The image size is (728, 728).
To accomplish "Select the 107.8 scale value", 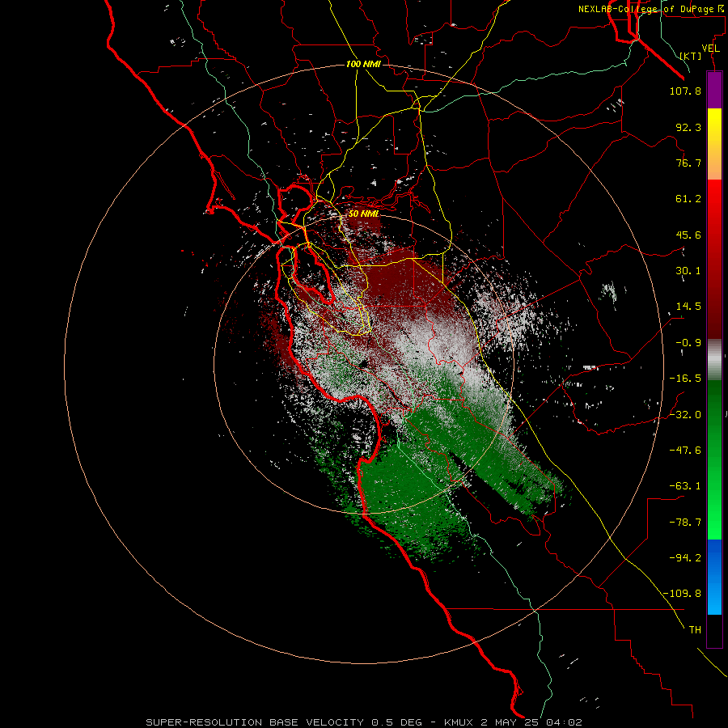I will click(x=685, y=91).
